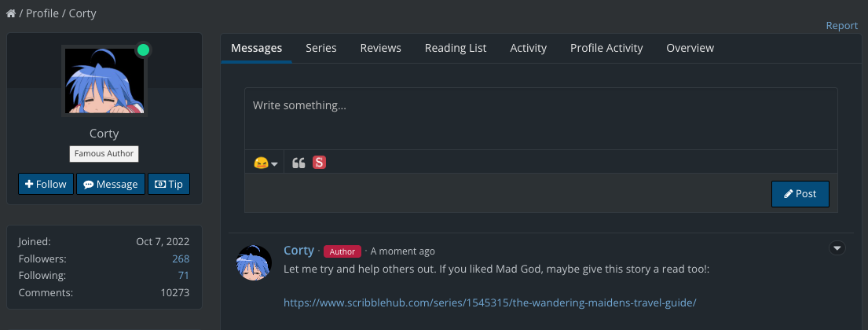
Task: Click the home icon in breadcrumb
Action: coord(11,13)
